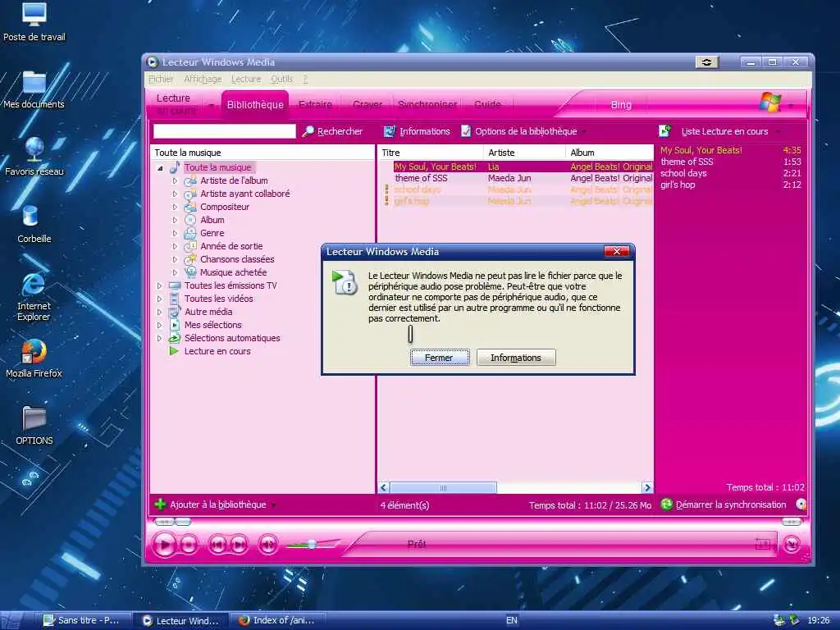Click the horizontal scrollbar thumb in the track list
Screen dimensions: 840x630
point(443,487)
